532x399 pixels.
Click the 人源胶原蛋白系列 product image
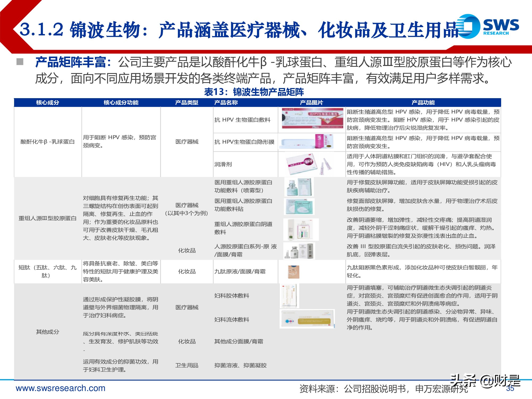pos(299,251)
